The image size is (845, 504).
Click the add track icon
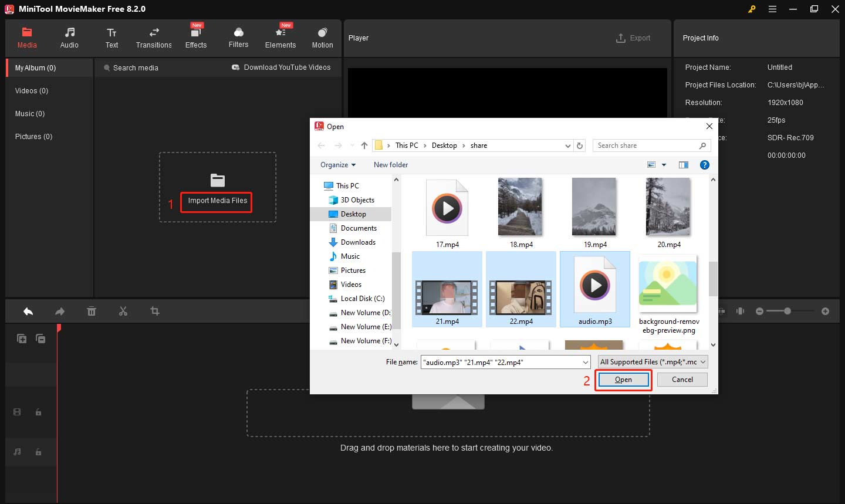coord(22,339)
